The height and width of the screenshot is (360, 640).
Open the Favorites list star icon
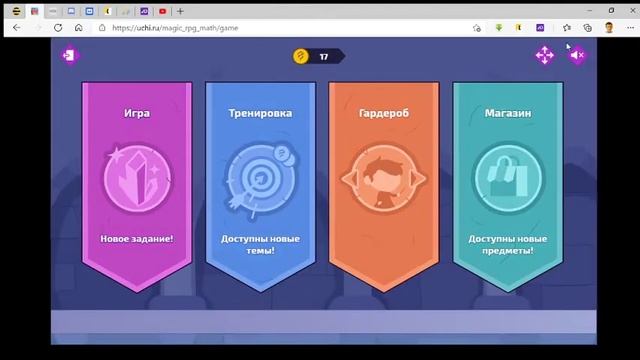[x=567, y=28]
